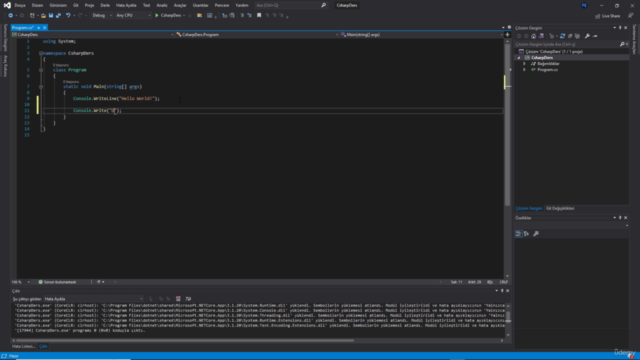Screen dimensions: 640x360
Task: Click Categorized view icon in Properties panel
Action: tap(518, 234)
